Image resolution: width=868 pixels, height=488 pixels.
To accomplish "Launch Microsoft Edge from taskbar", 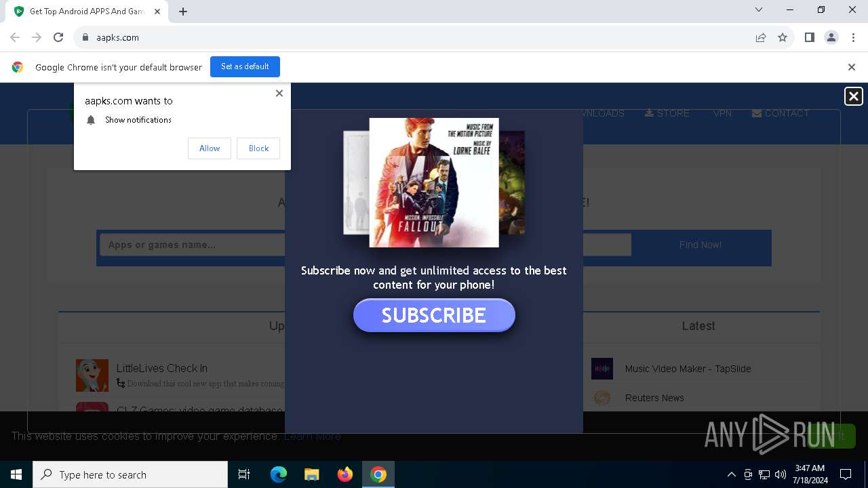I will (279, 474).
